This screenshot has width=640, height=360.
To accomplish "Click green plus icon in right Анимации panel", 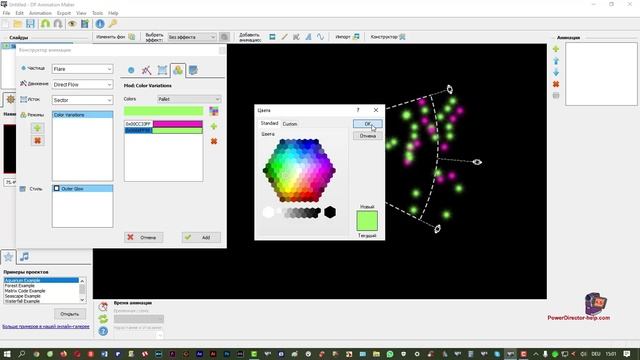I will pyautogui.click(x=556, y=49).
